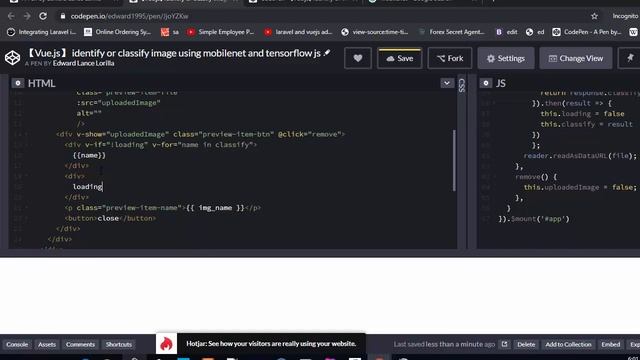Open the Online Ordering Sy... bookmark
The height and width of the screenshot is (360, 640).
pyautogui.click(x=118, y=32)
